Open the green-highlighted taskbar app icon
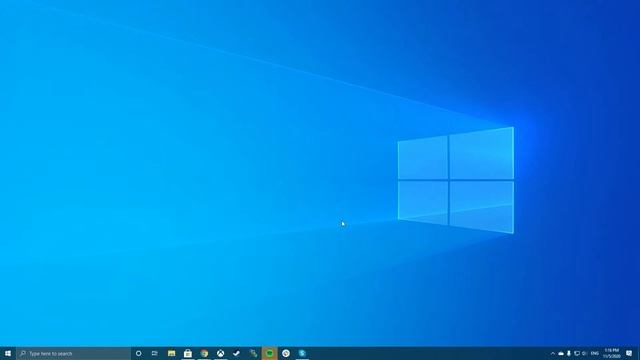This screenshot has width=640, height=360. (x=269, y=353)
